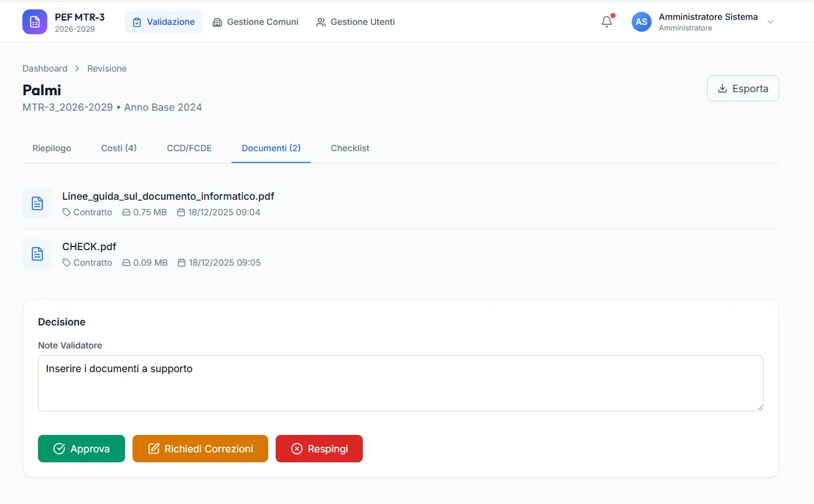Open the notifications bell icon
The height and width of the screenshot is (504, 814).
[x=607, y=22]
